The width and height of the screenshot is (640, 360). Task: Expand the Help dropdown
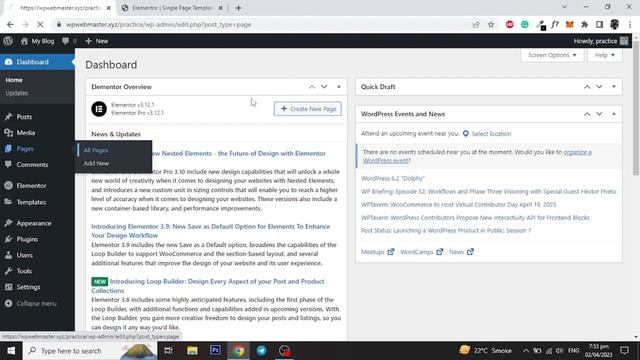click(604, 55)
